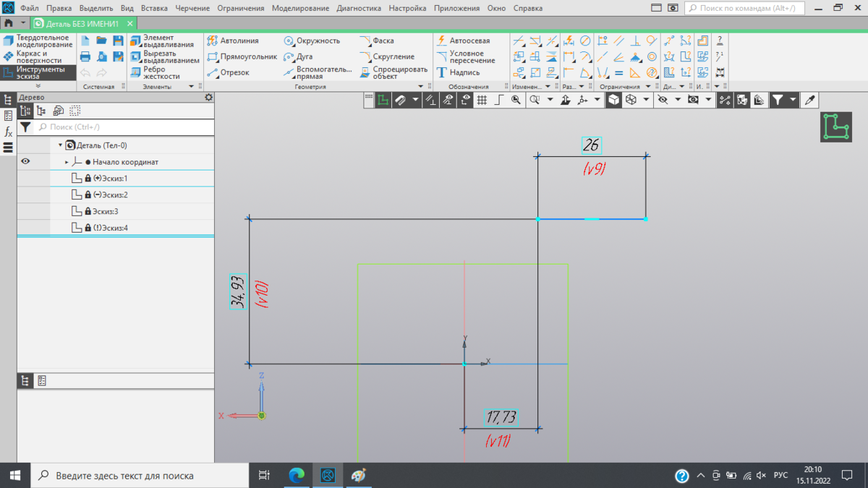
Task: Select the Вспомогательная прямая tool
Action: [x=318, y=72]
